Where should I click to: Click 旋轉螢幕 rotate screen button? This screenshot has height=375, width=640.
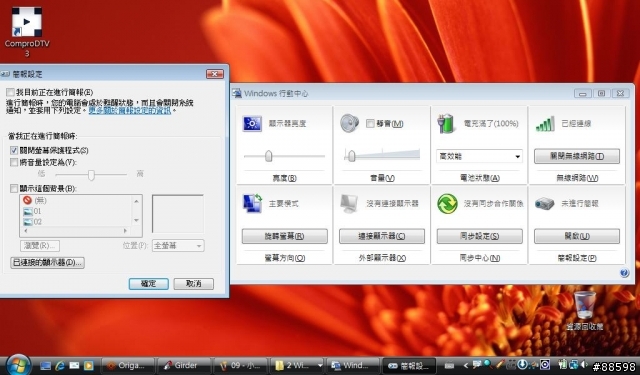pyautogui.click(x=284, y=236)
